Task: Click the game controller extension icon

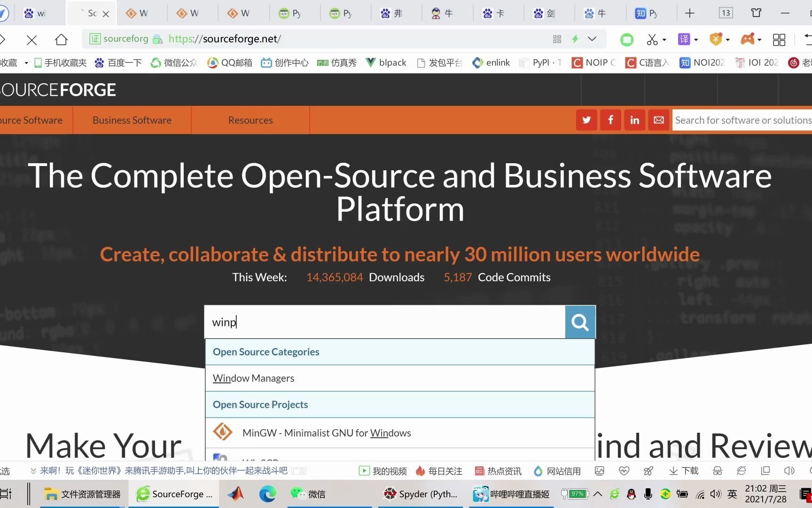Action: [747, 39]
